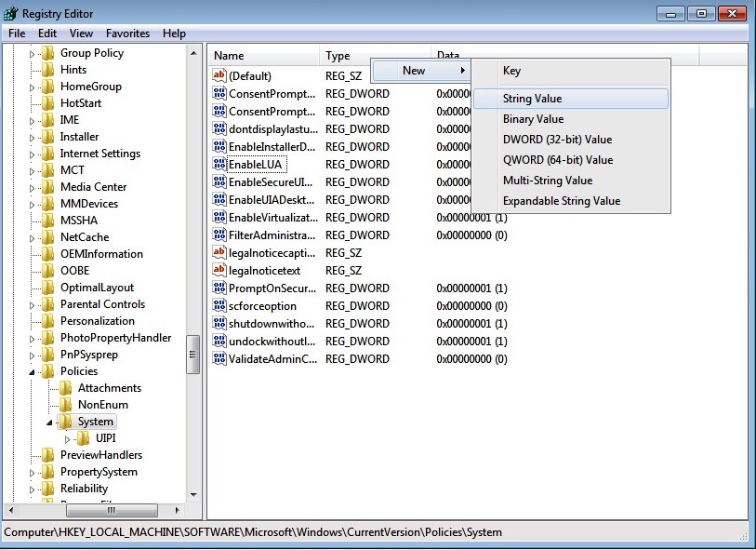Click the dontdisplaylastu... DWORD icon

(219, 128)
